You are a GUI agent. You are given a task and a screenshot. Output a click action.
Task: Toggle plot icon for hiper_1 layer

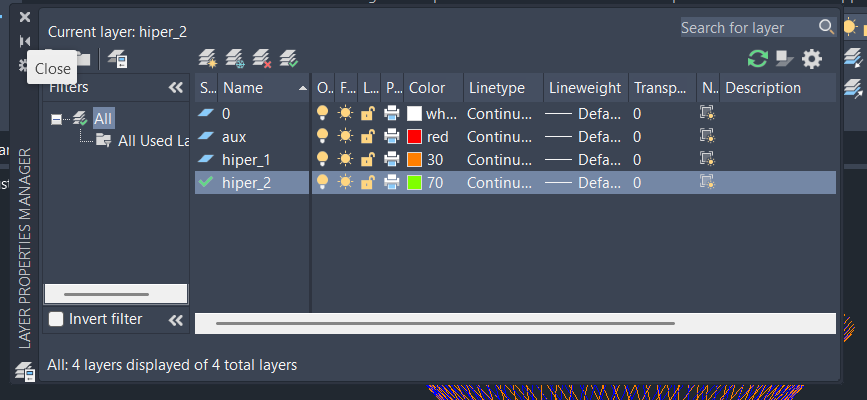tap(391, 159)
